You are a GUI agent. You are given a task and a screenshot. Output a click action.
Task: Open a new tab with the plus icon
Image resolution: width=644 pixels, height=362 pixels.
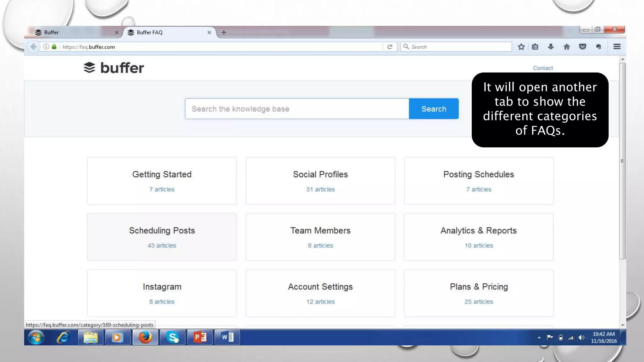[x=224, y=32]
